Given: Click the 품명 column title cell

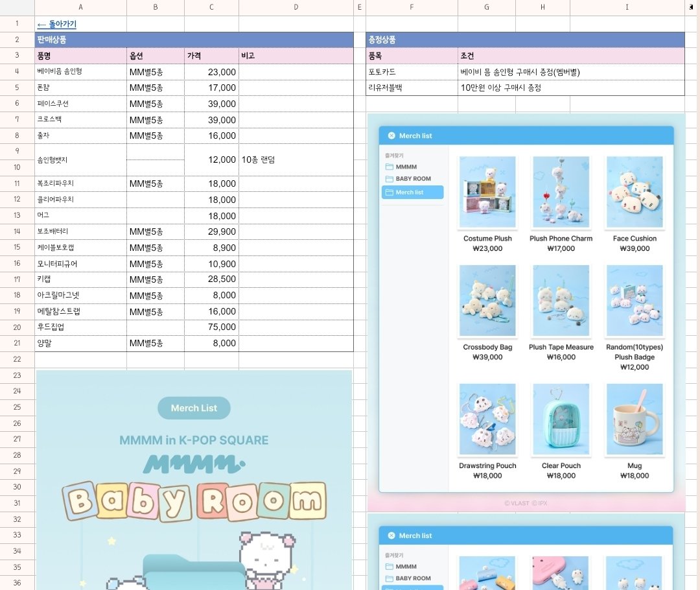Looking at the screenshot, I should 80,56.
